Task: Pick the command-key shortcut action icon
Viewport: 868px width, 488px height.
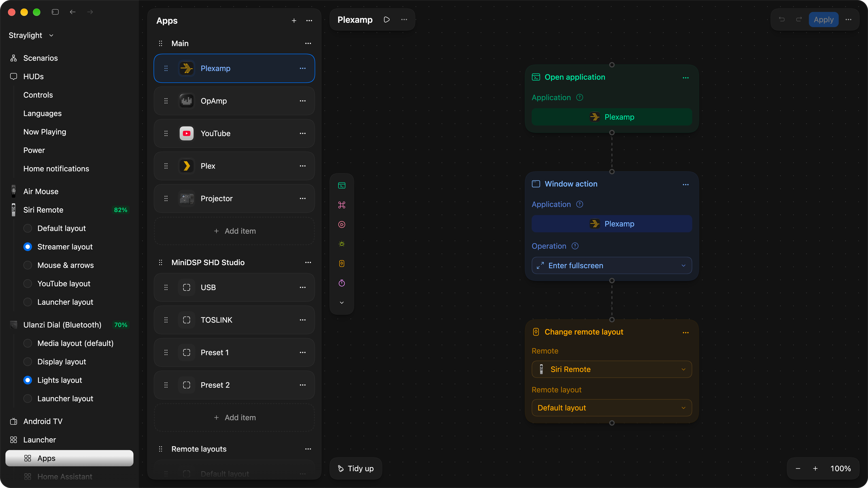Action: tap(342, 205)
